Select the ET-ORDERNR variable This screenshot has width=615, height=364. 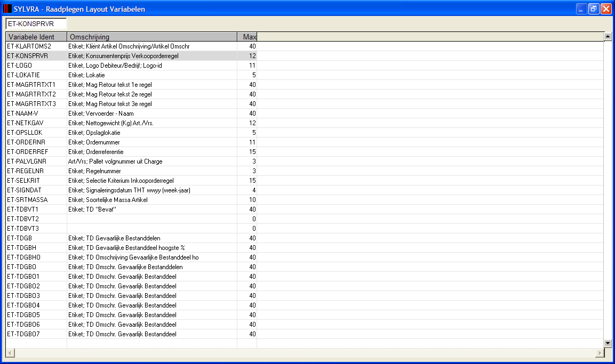point(26,142)
